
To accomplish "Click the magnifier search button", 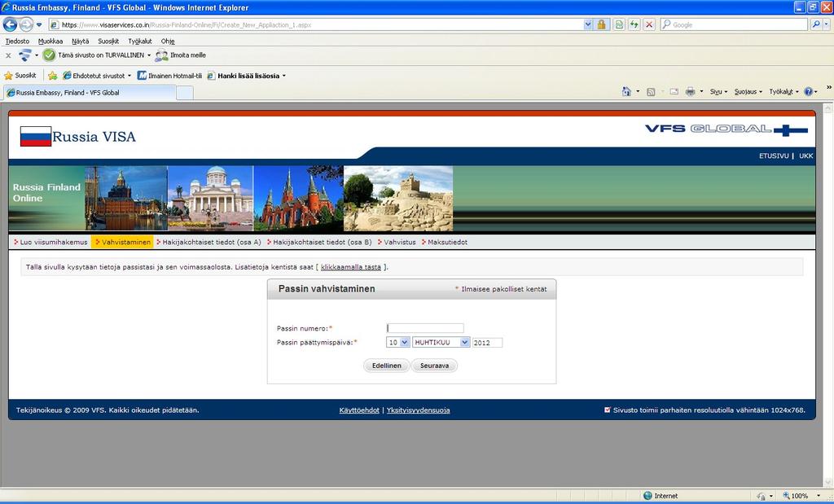I will tap(816, 24).
